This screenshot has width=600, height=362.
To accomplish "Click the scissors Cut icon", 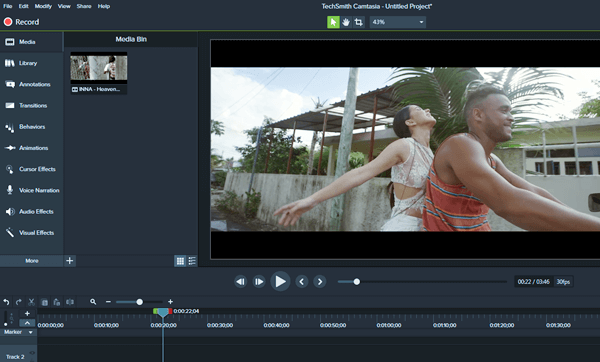I will pyautogui.click(x=31, y=302).
